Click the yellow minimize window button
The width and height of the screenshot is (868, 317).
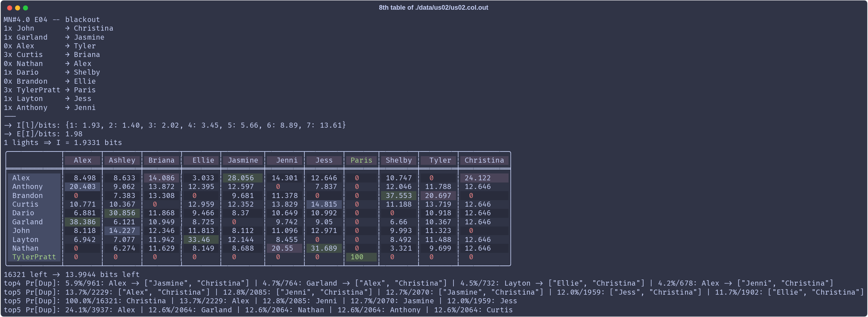pos(18,8)
